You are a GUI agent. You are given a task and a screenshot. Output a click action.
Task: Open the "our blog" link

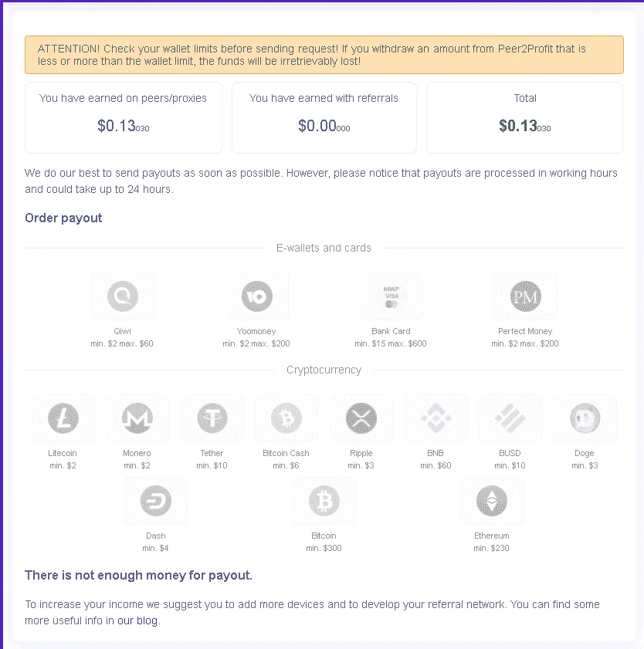(x=137, y=620)
